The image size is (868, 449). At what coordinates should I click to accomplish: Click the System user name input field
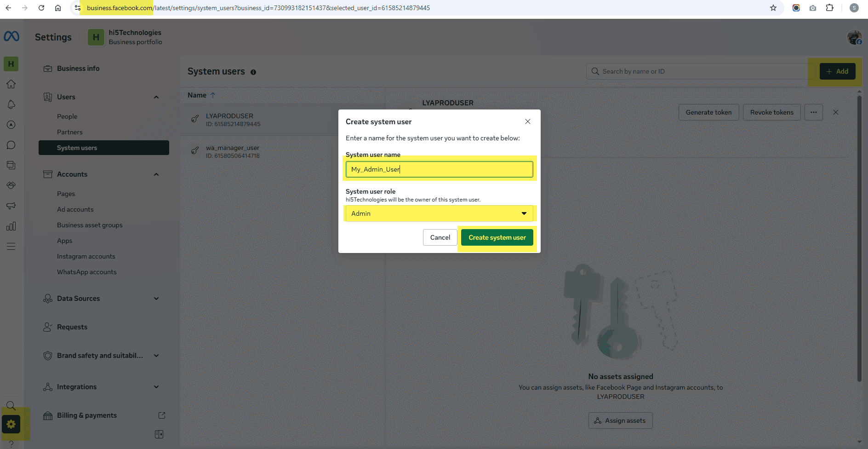[x=439, y=169]
